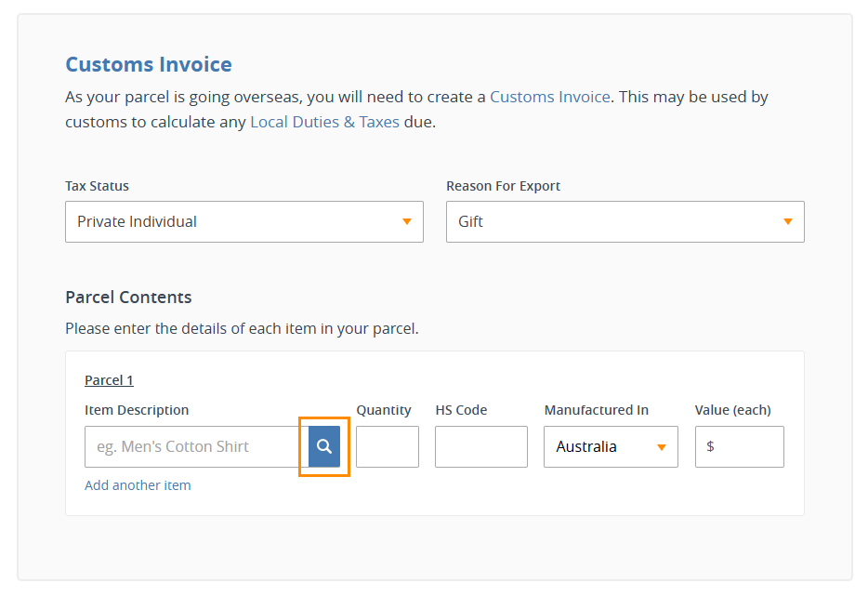The image size is (868, 596).
Task: Open the Private Individual tax status dropdown
Action: pos(244,221)
